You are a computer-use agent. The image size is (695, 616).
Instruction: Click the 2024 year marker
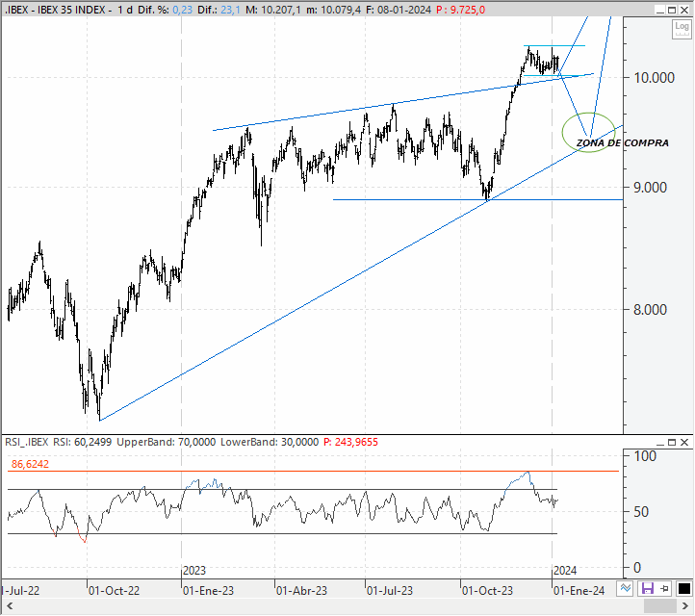pos(565,571)
